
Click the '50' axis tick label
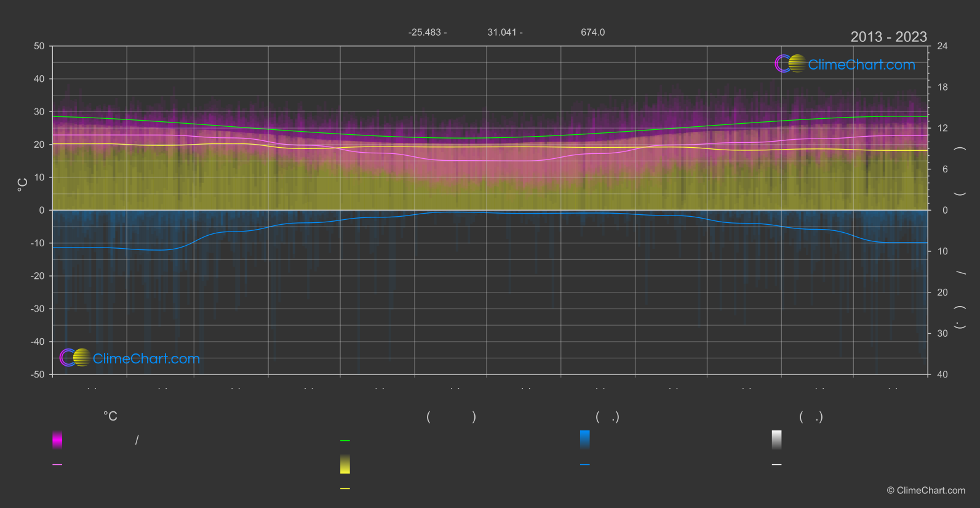pyautogui.click(x=39, y=46)
